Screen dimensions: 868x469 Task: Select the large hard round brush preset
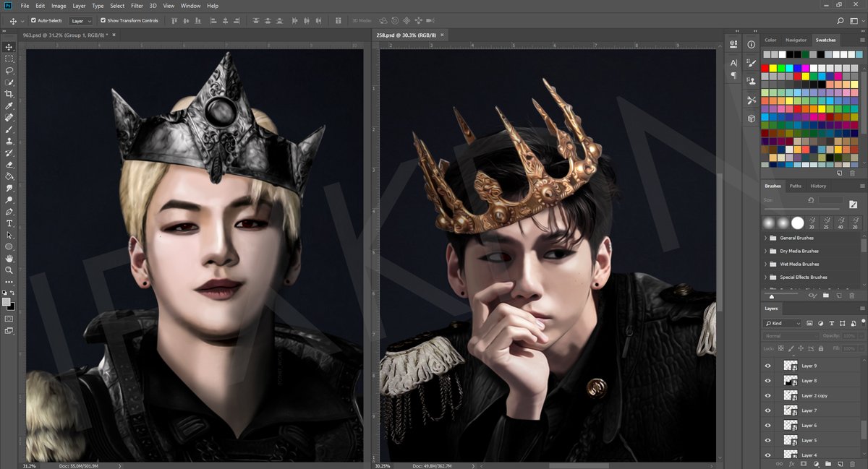pos(797,222)
